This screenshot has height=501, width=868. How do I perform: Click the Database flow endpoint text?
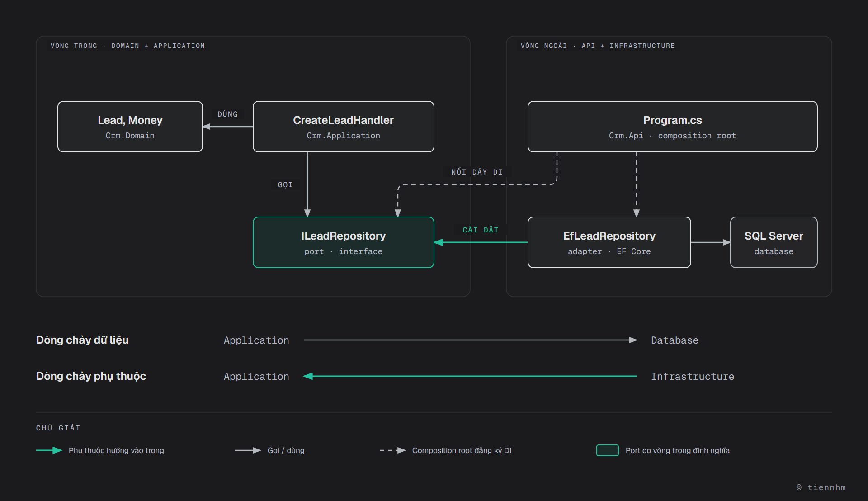point(675,340)
